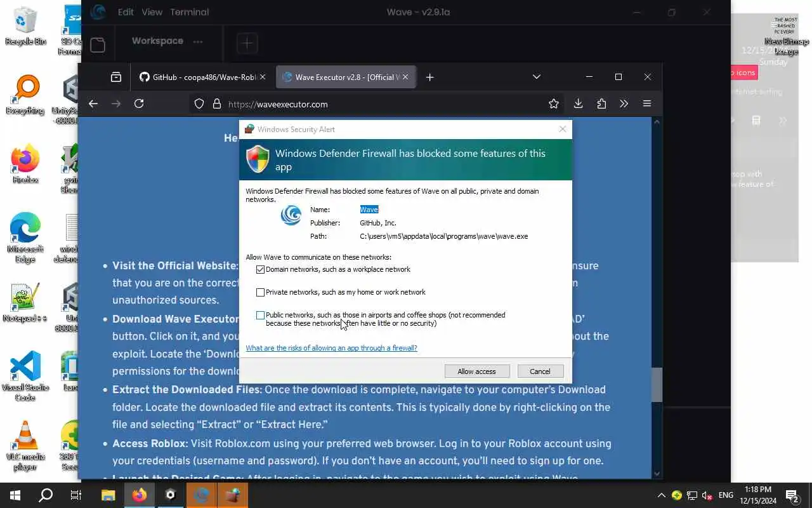Click the firewall alert taskbar button

[x=232, y=495]
